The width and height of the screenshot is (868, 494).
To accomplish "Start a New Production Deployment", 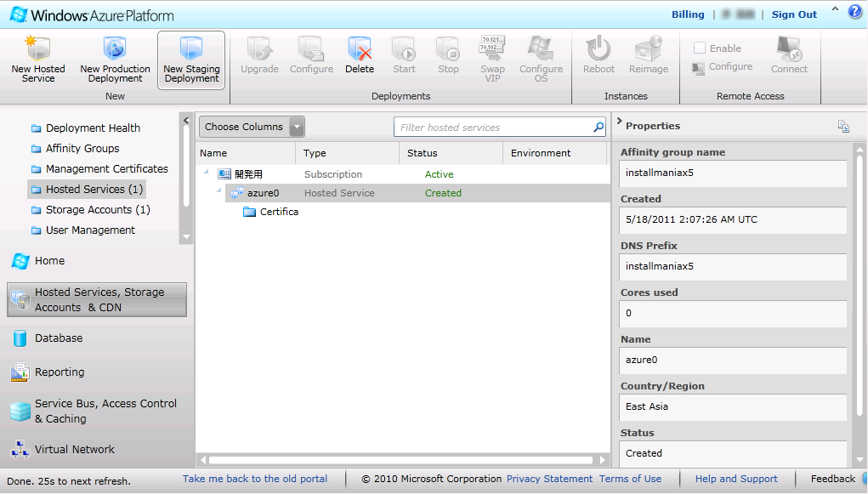I will tap(115, 60).
